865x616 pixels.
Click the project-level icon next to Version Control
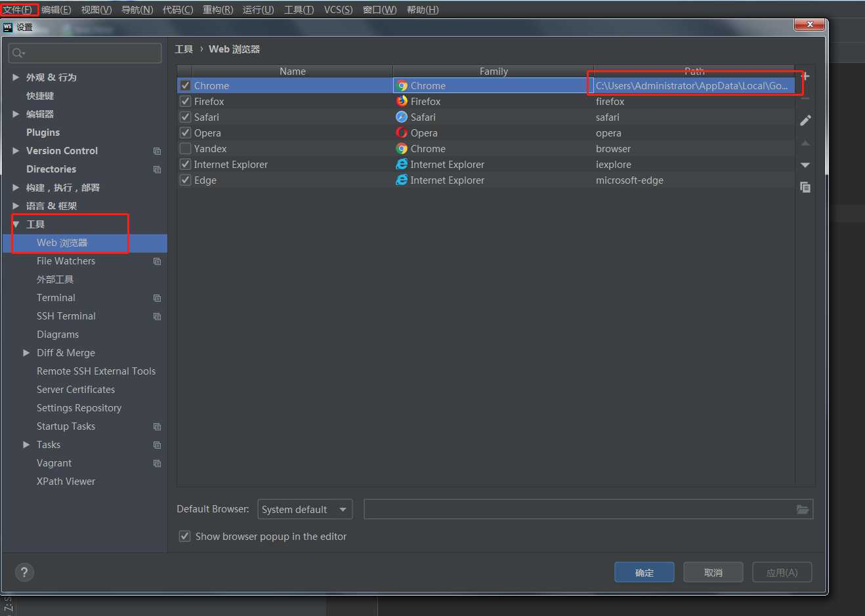(157, 151)
